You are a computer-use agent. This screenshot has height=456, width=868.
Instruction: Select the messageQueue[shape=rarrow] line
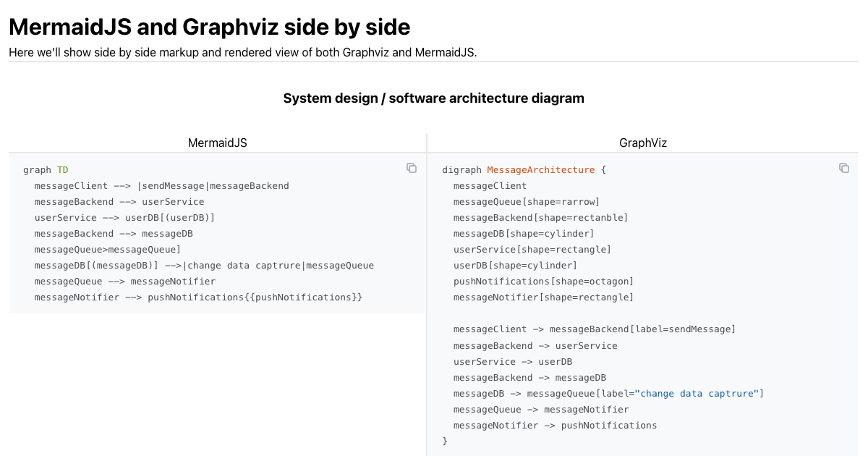(526, 201)
